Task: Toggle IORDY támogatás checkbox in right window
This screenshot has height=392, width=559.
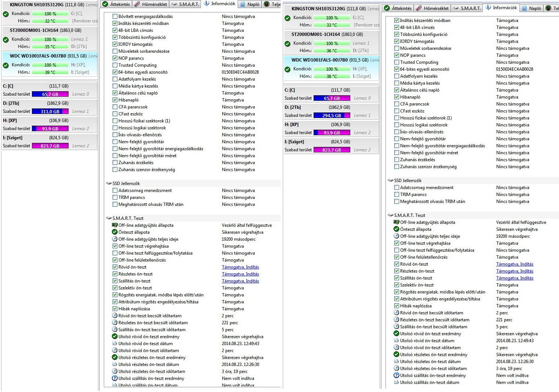Action: [397, 41]
